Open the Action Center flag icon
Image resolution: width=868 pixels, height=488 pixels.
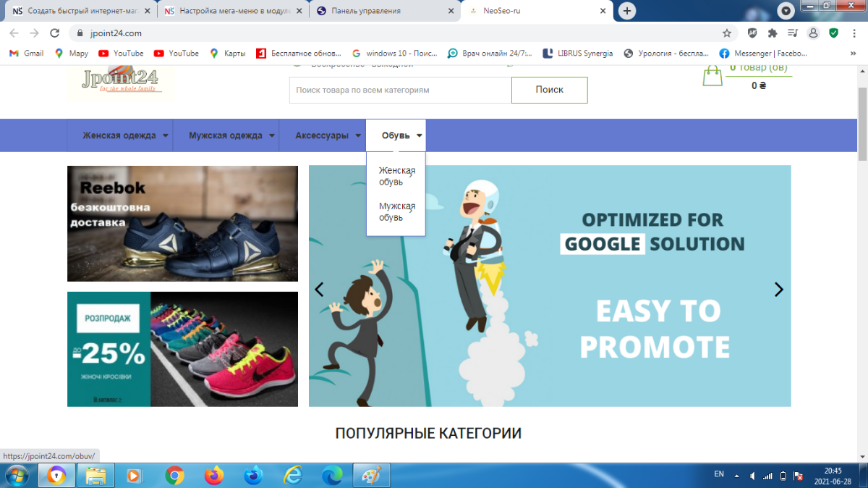click(798, 476)
